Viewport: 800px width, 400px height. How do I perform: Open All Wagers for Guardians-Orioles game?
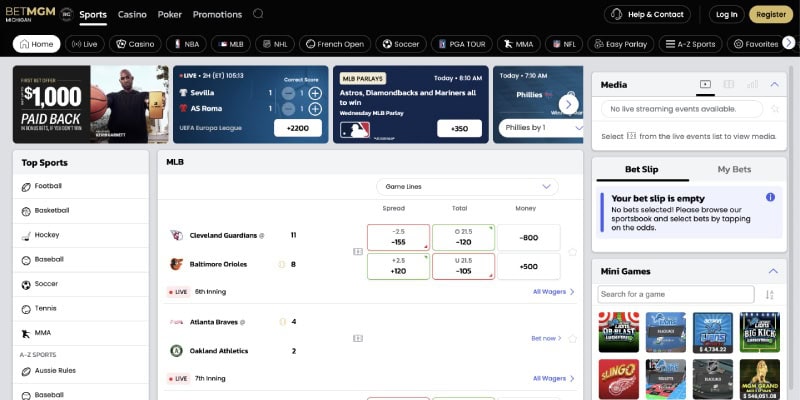point(554,292)
